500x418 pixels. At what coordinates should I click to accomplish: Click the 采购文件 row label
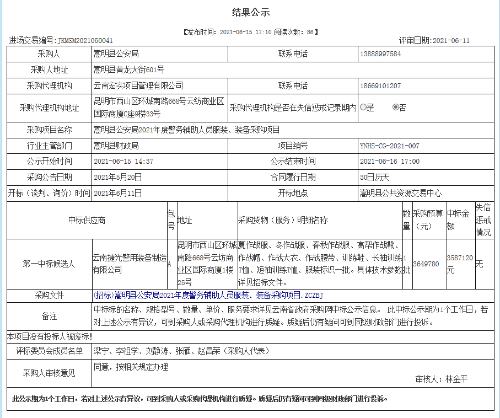[x=49, y=295]
